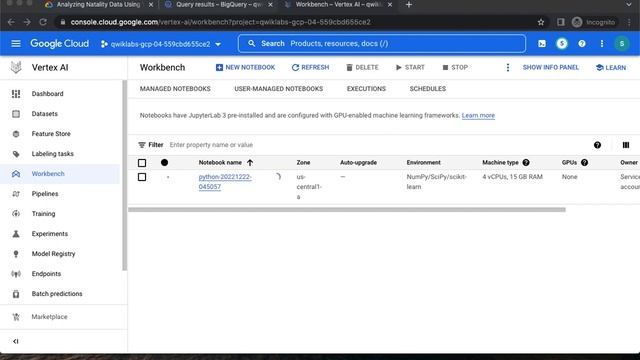Open Endpoints in the sidebar

point(46,274)
